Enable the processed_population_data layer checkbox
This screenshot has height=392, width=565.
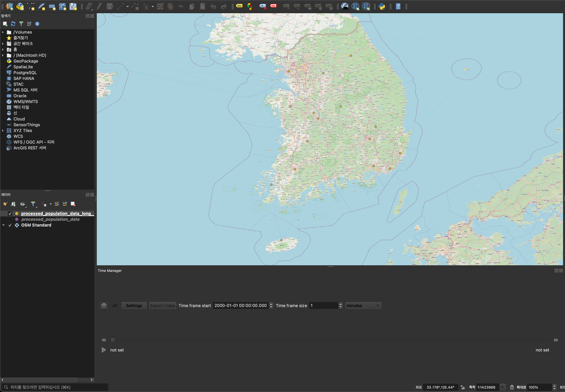tap(10, 219)
